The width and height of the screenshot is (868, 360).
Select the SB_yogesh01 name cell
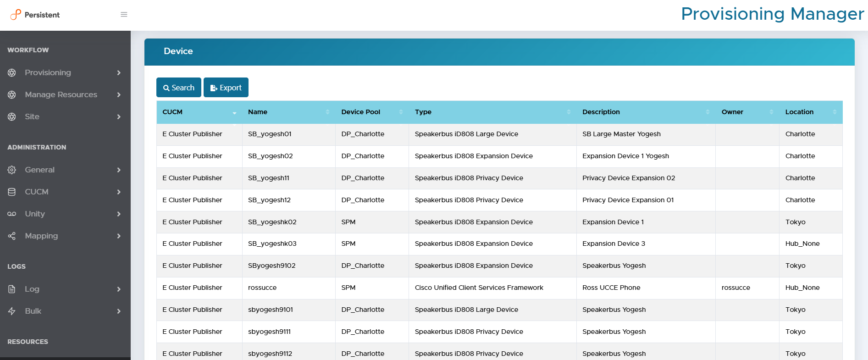(x=289, y=134)
